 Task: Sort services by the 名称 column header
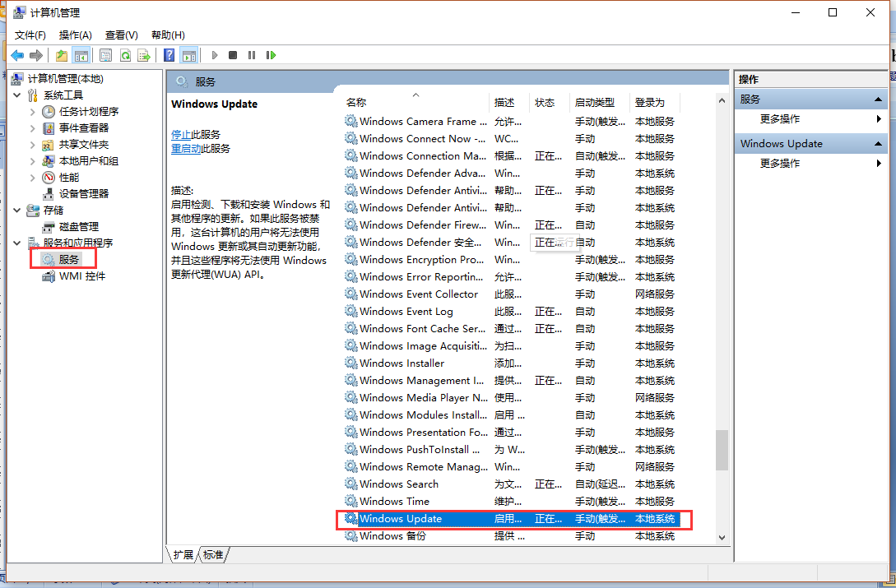[415, 102]
